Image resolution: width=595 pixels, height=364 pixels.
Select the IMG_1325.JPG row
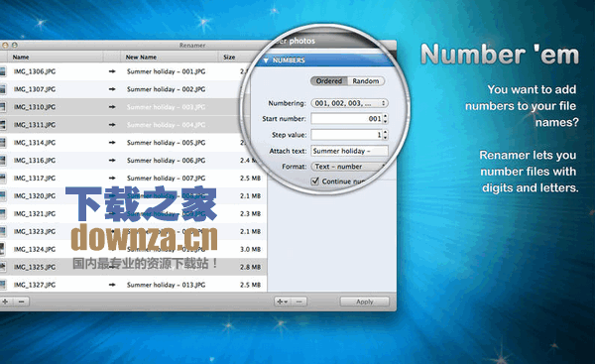click(x=133, y=267)
